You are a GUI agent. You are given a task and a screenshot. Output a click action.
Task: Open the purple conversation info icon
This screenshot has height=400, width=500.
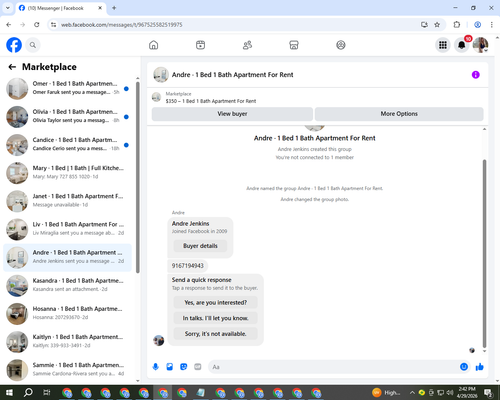(476, 75)
